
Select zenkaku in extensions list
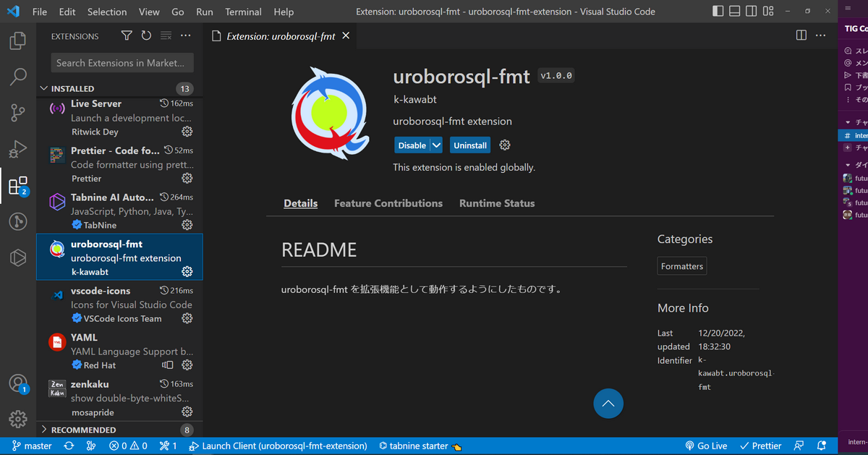pos(119,397)
